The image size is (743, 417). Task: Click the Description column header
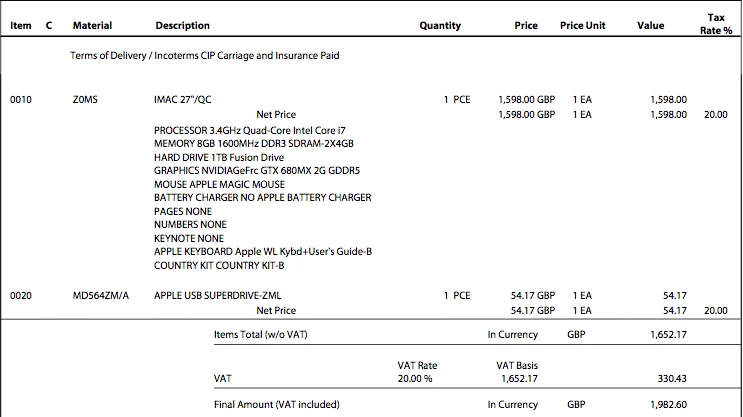pos(182,26)
